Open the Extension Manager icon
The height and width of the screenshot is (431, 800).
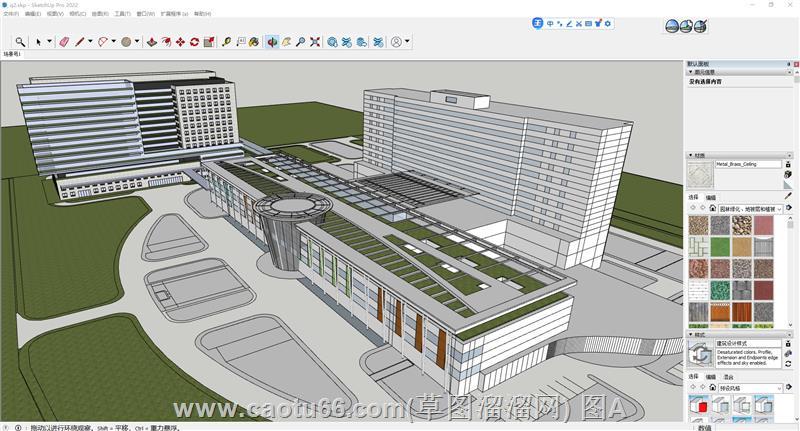tap(378, 42)
